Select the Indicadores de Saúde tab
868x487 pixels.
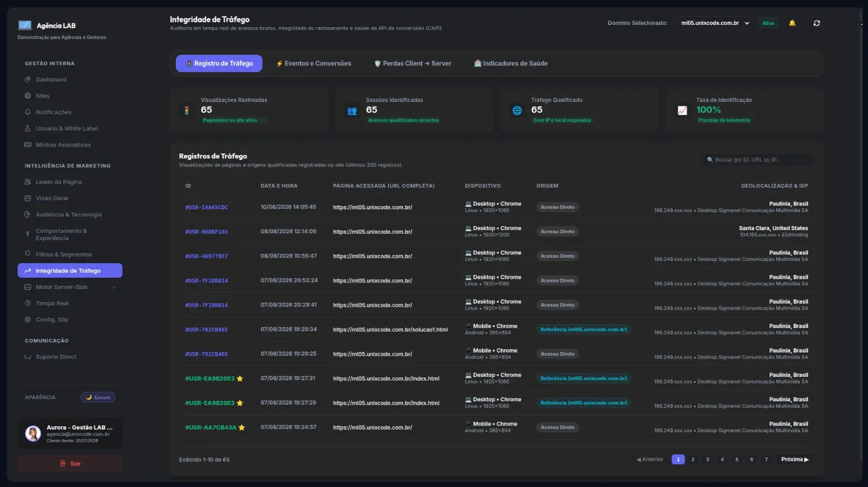click(x=511, y=63)
